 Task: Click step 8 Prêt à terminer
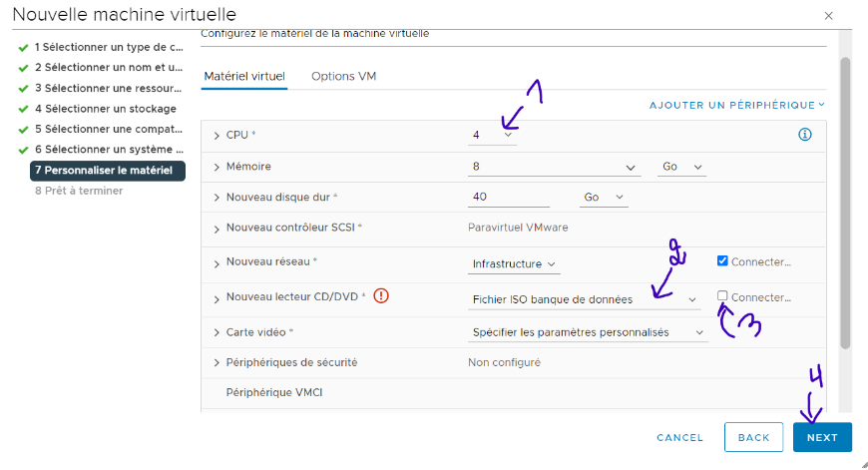(79, 191)
